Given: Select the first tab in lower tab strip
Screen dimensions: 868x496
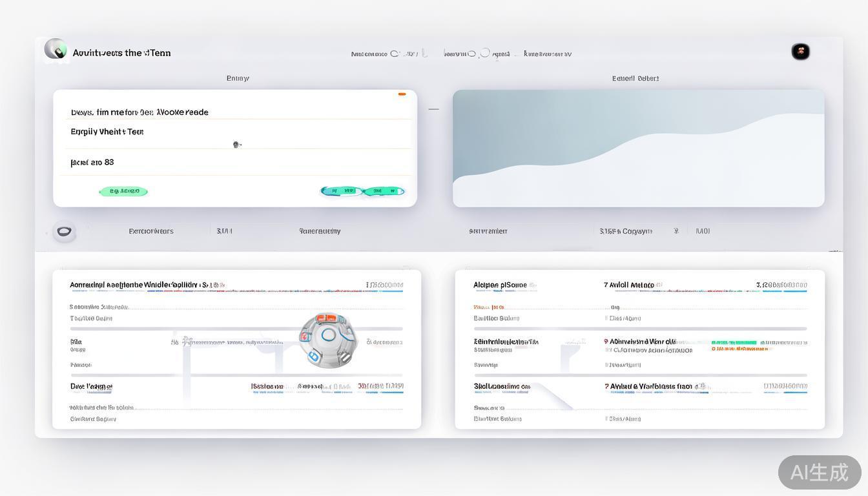Looking at the screenshot, I should 150,231.
